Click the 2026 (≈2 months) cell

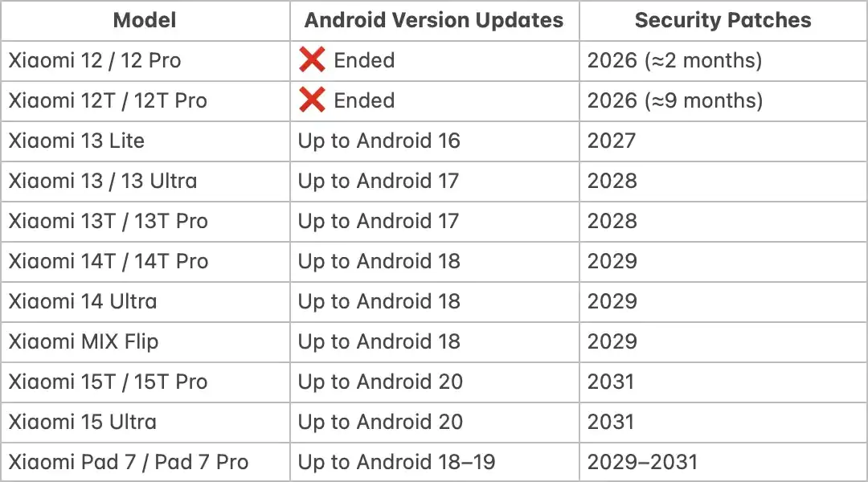(x=675, y=60)
